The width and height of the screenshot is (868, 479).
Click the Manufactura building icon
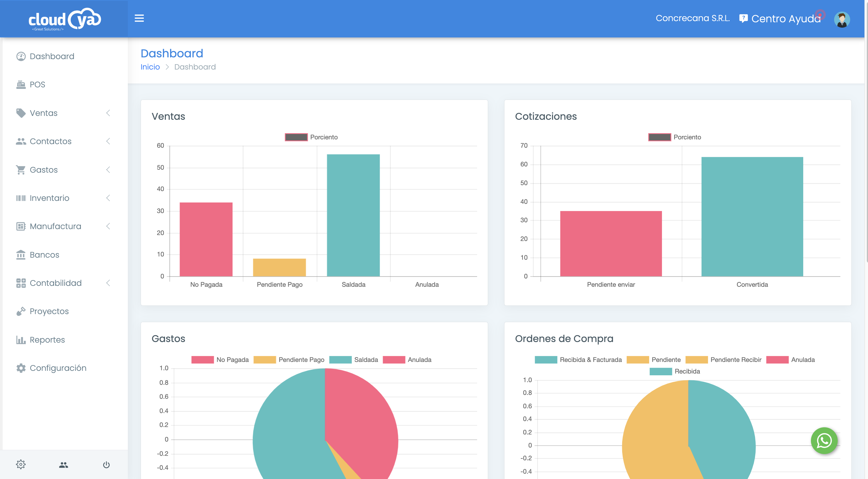[21, 226]
